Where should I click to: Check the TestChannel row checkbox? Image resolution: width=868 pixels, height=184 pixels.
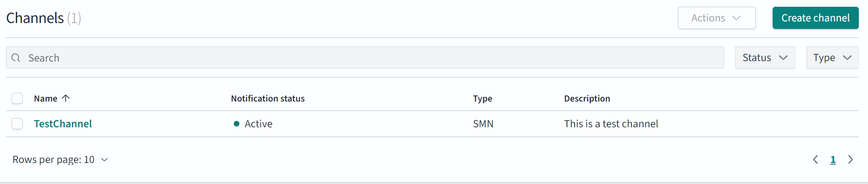pyautogui.click(x=17, y=124)
